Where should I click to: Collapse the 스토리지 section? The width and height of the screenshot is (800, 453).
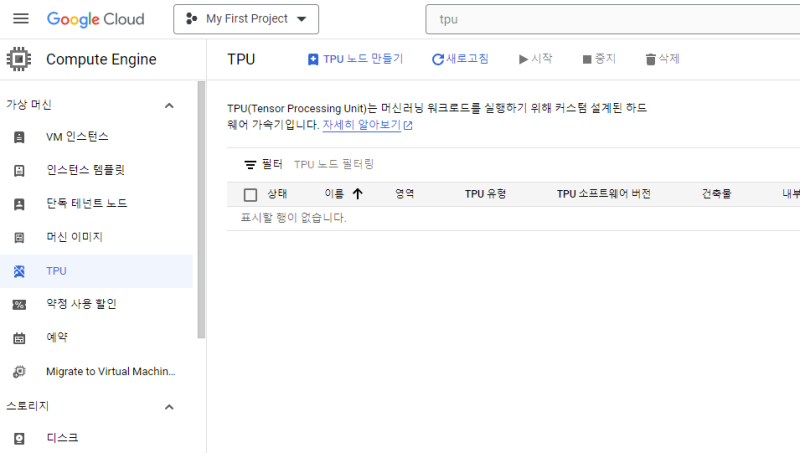[169, 407]
